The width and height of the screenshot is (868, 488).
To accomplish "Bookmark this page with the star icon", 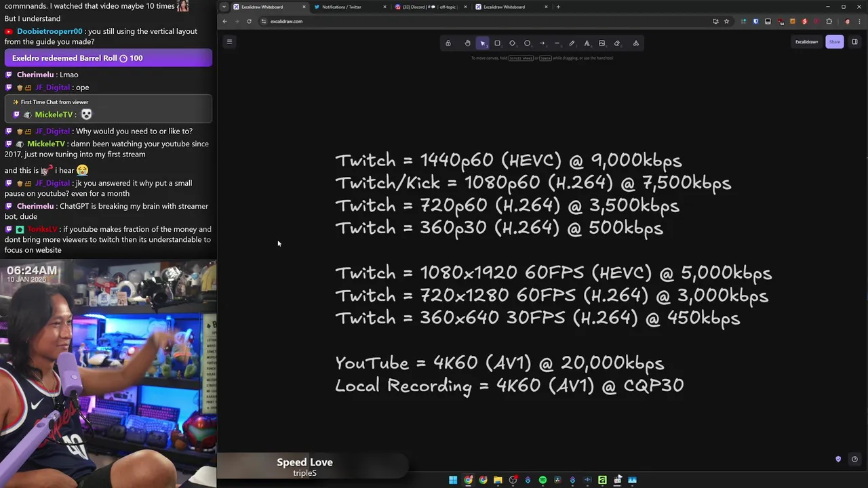I will click(x=726, y=21).
